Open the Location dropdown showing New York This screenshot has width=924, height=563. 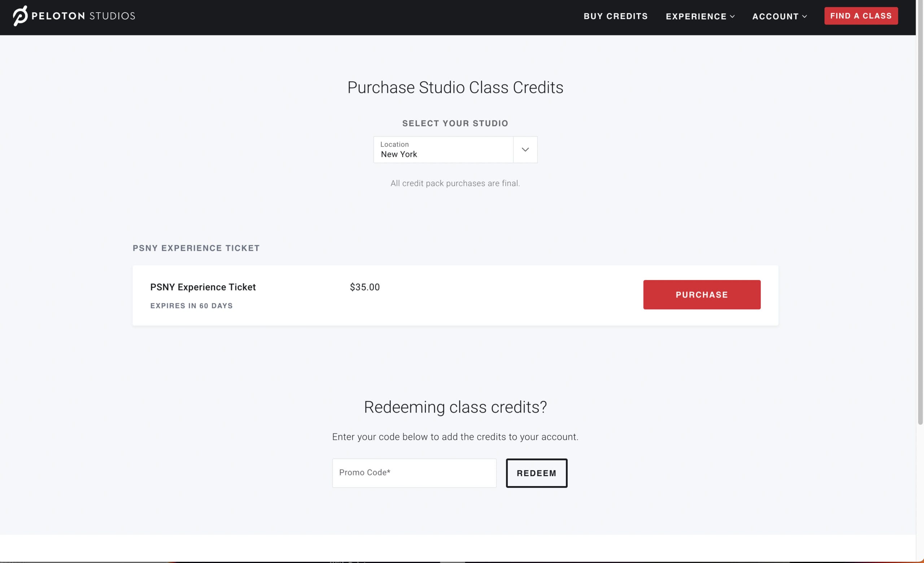tap(455, 149)
